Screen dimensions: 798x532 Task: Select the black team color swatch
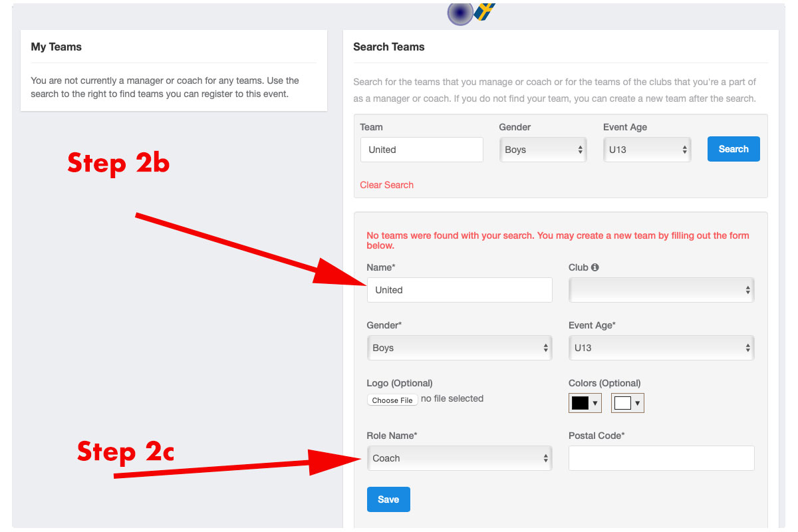pos(580,403)
